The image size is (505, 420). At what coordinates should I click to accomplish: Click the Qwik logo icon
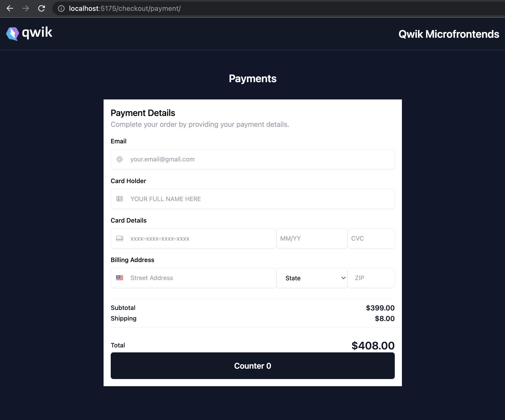[x=12, y=34]
